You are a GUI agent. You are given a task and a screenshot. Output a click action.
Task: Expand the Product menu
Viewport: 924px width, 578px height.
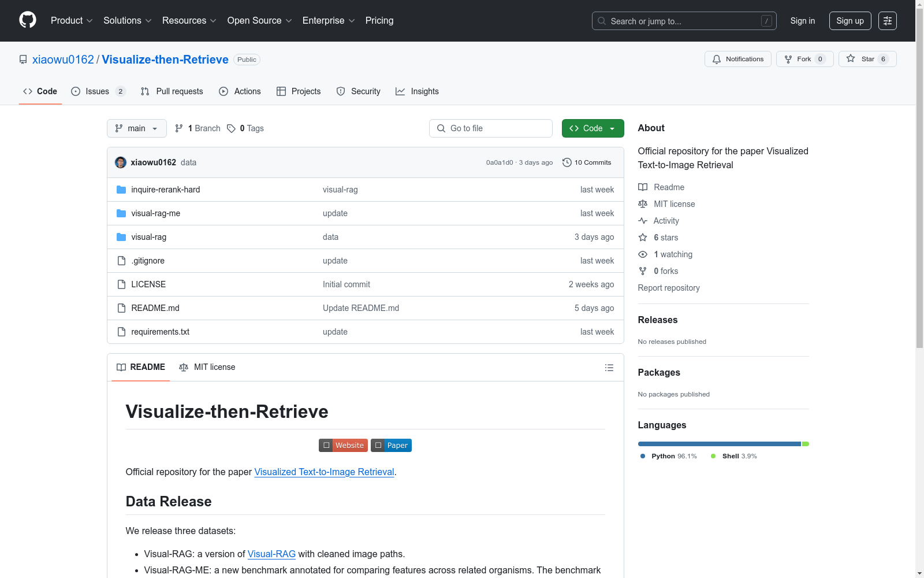[72, 21]
